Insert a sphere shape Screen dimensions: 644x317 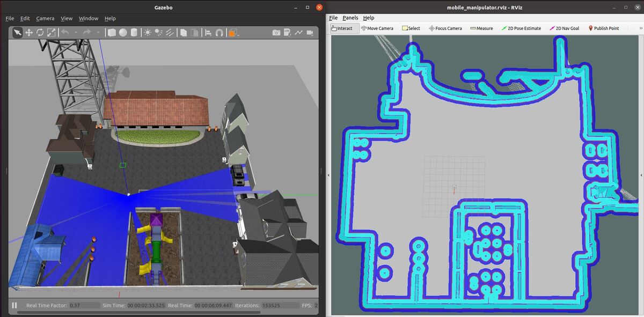(x=122, y=32)
